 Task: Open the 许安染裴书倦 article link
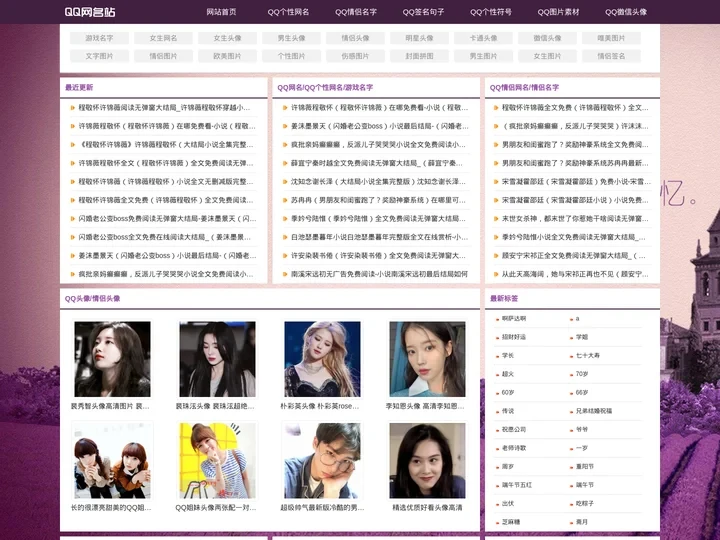tap(378, 256)
